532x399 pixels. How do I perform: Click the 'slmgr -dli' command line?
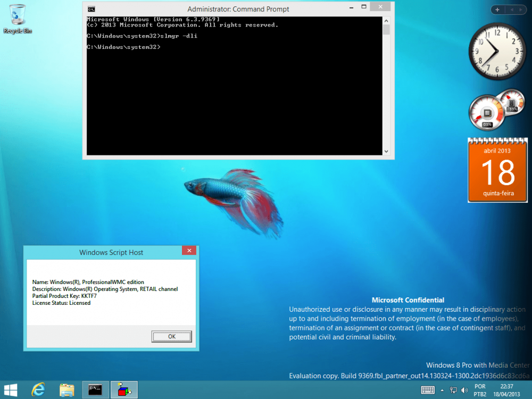142,36
